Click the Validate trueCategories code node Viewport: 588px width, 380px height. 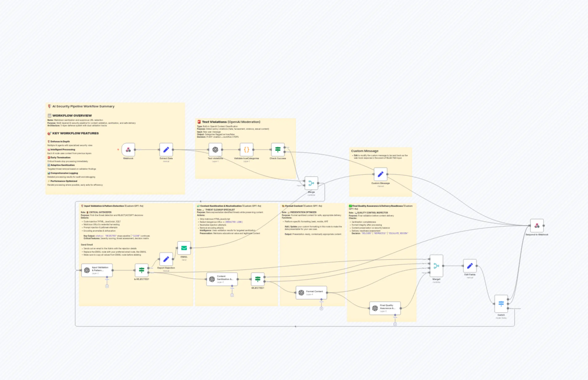(246, 149)
